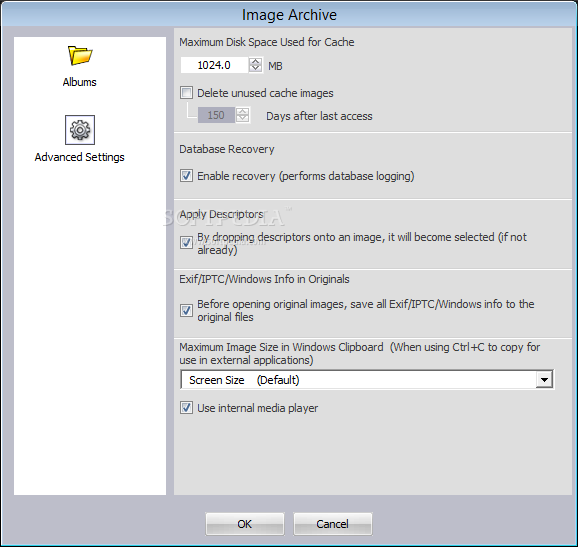Screen dimensions: 578x547
Task: Click the Screen Size (Default) combo box
Action: (367, 380)
